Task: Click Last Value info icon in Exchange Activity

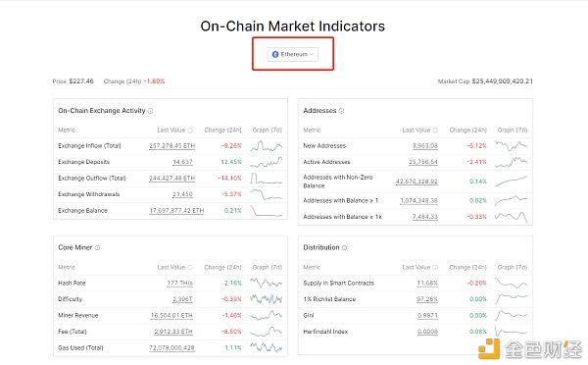Action: [190, 130]
